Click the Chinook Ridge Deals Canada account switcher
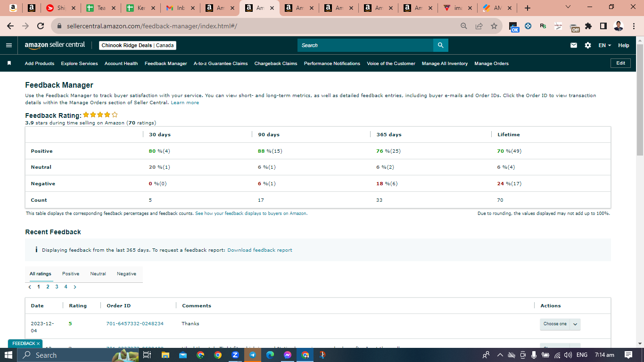This screenshot has width=644, height=362. point(138,45)
